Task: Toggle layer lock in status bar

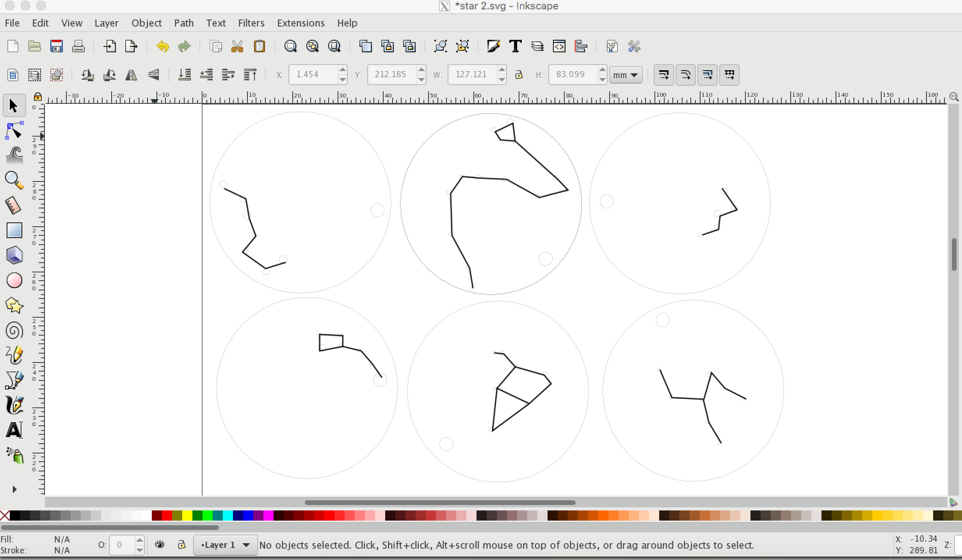Action: click(x=181, y=544)
